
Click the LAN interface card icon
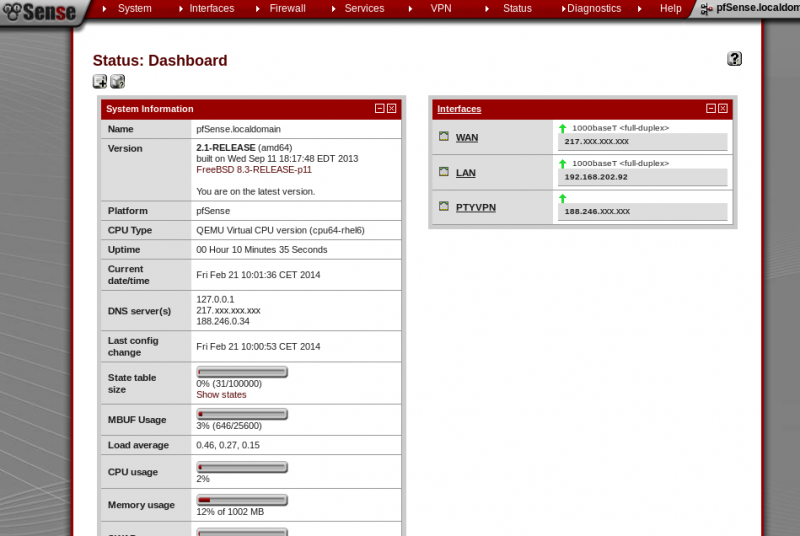[444, 171]
